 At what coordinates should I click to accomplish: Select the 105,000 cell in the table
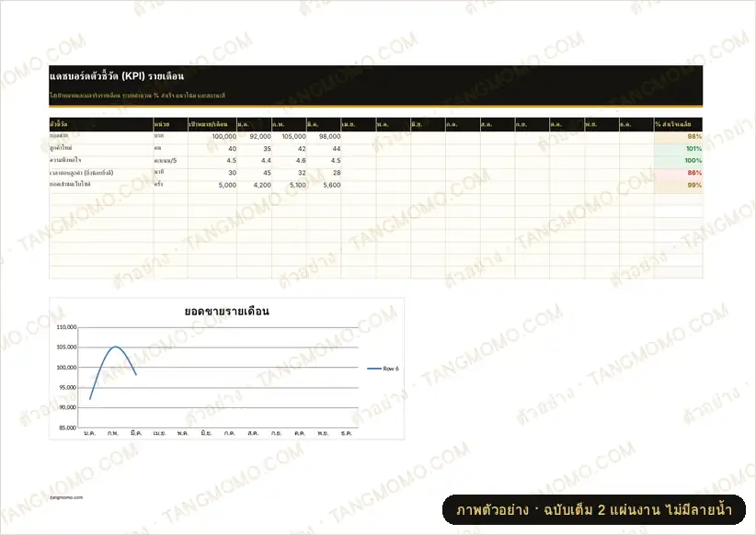(x=290, y=137)
